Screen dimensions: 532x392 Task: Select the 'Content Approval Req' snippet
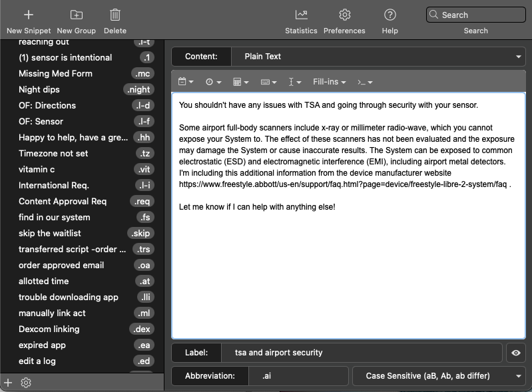pyautogui.click(x=82, y=202)
